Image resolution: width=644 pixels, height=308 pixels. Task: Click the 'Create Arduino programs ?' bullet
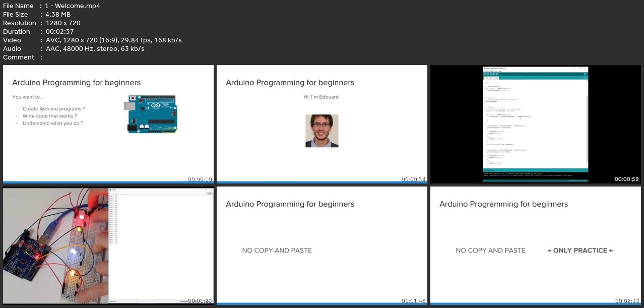[53, 109]
